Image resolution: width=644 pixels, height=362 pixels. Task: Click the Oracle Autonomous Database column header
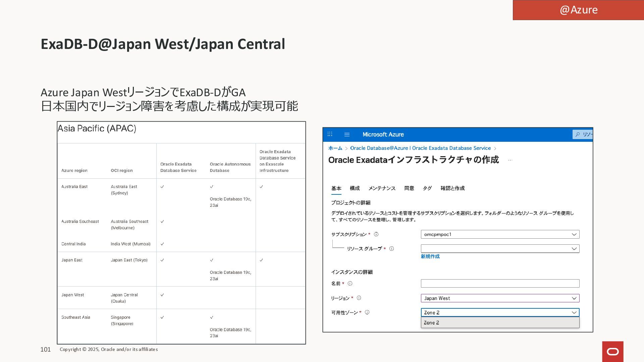coord(230,167)
